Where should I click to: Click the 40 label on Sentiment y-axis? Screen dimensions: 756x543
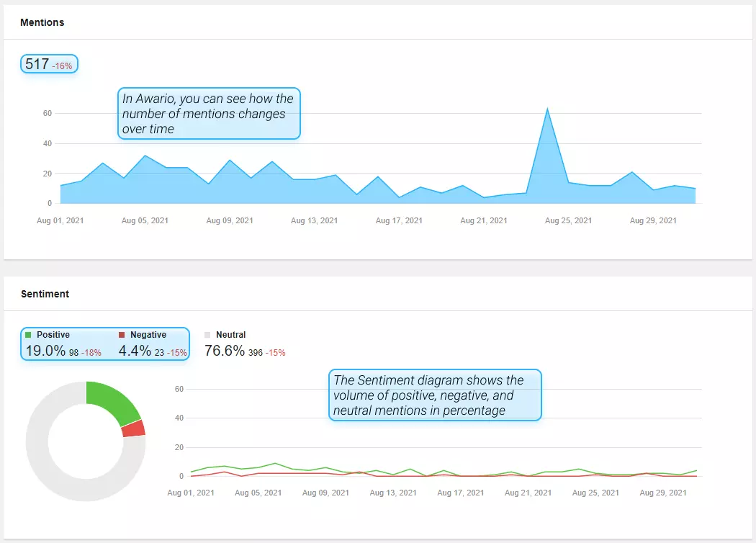tap(179, 418)
